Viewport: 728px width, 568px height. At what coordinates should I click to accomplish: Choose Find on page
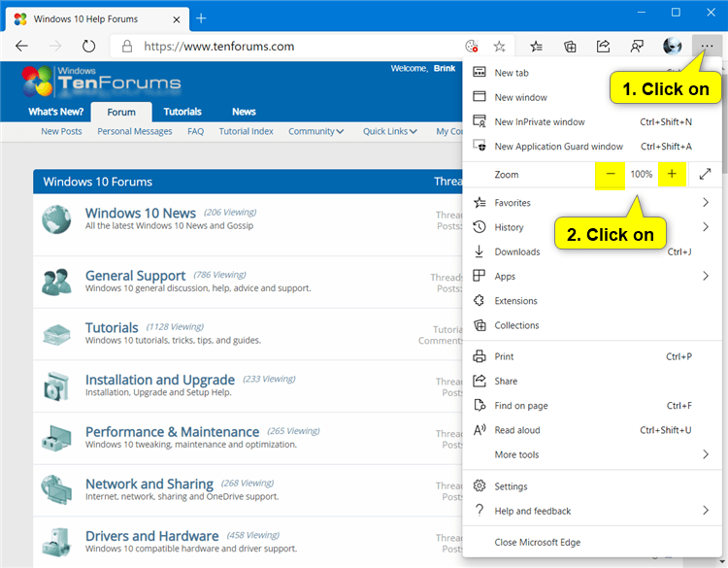click(592, 406)
